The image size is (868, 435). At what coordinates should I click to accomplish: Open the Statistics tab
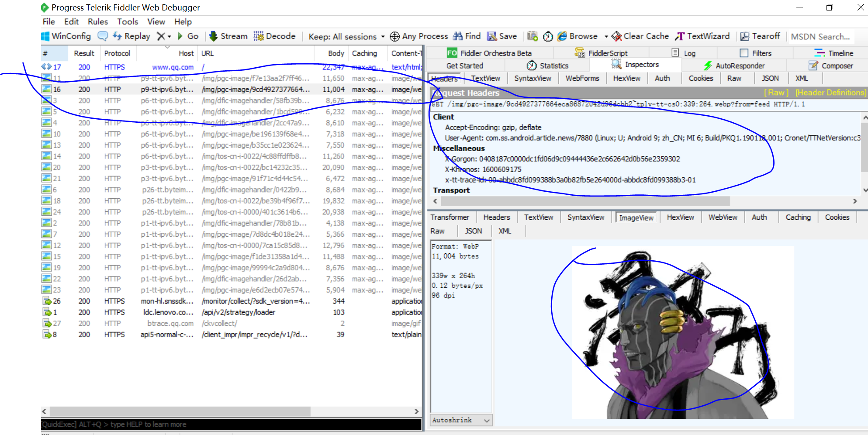point(547,66)
